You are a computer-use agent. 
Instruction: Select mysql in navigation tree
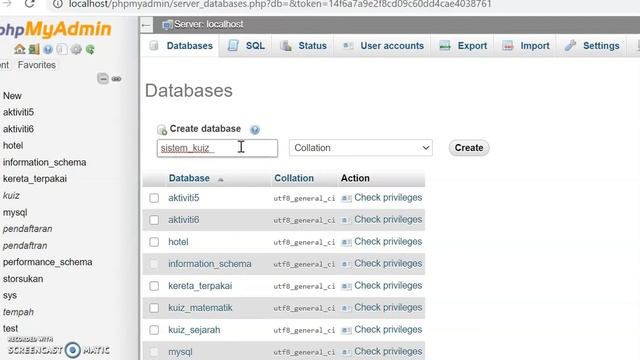15,212
